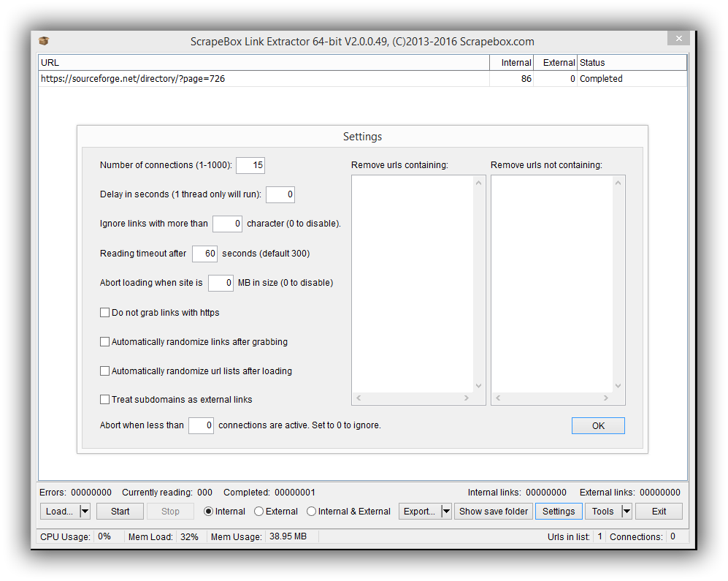Click the Tools button

click(603, 512)
